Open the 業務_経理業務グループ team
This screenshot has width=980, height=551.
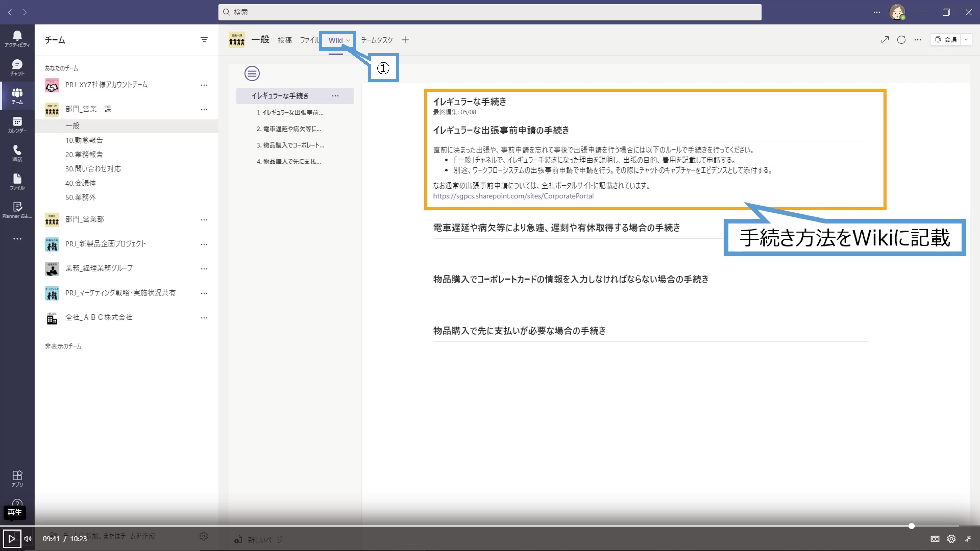click(x=99, y=269)
